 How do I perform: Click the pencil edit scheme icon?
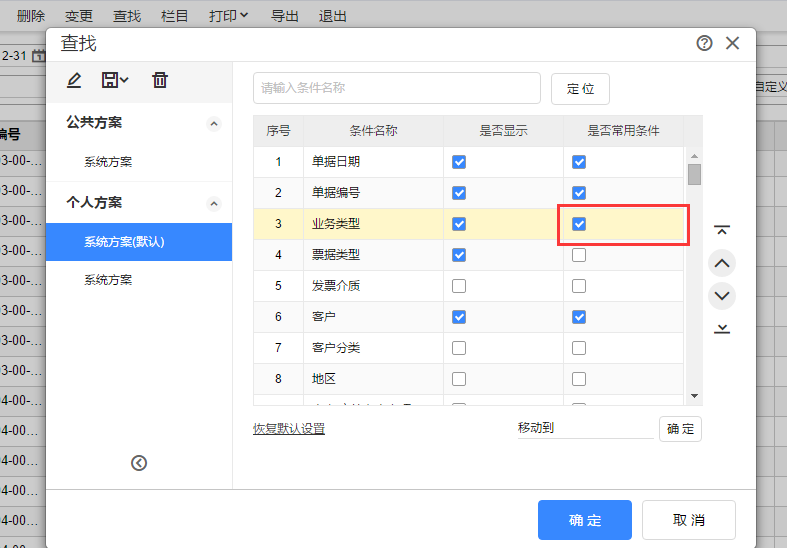point(74,80)
